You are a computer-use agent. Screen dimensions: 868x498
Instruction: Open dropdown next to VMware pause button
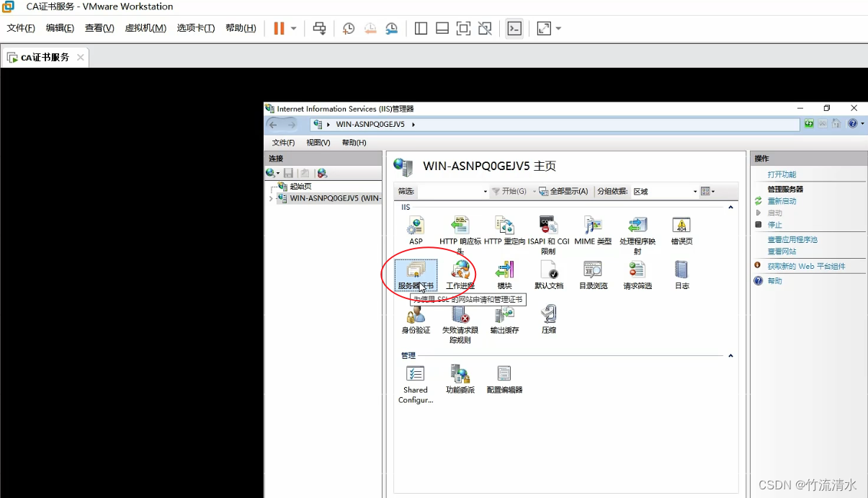[293, 29]
